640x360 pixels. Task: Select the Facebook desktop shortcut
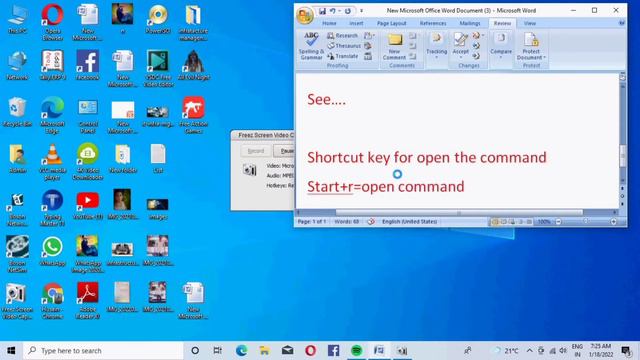click(x=87, y=65)
